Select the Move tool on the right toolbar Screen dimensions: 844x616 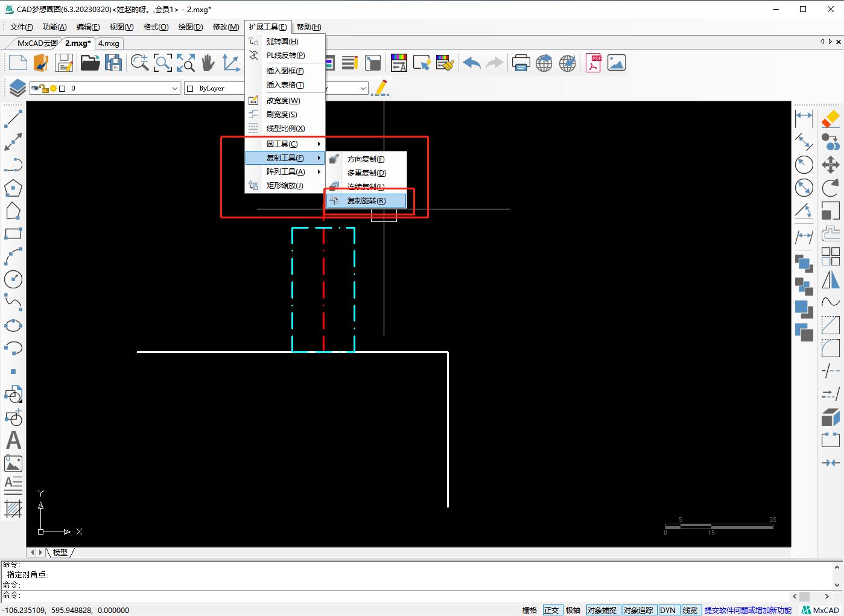pos(831,164)
